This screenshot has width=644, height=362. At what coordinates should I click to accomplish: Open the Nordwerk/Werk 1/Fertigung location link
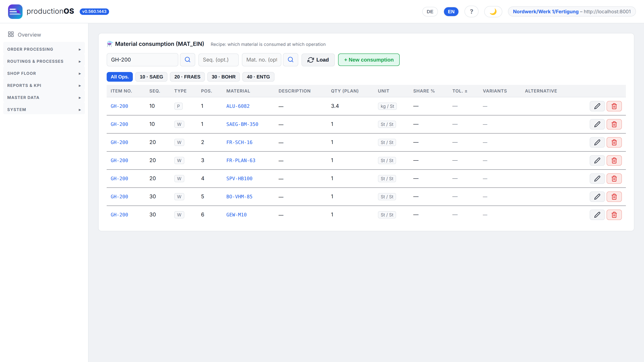click(546, 11)
